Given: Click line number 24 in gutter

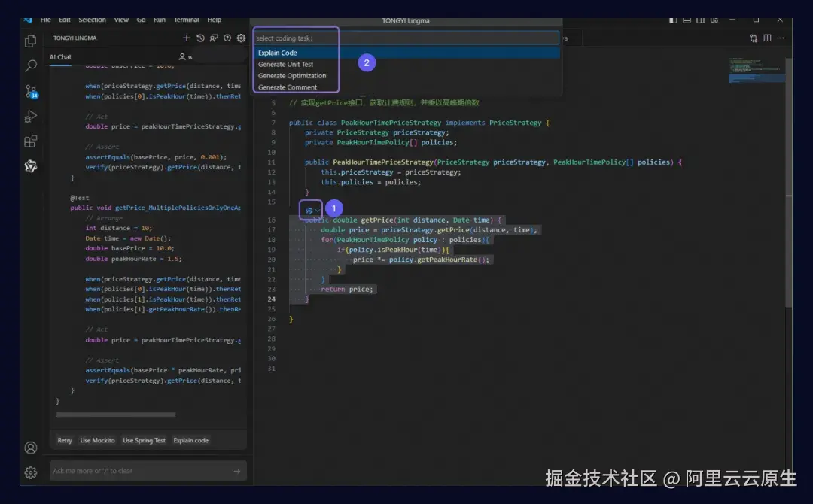Looking at the screenshot, I should pyautogui.click(x=271, y=299).
